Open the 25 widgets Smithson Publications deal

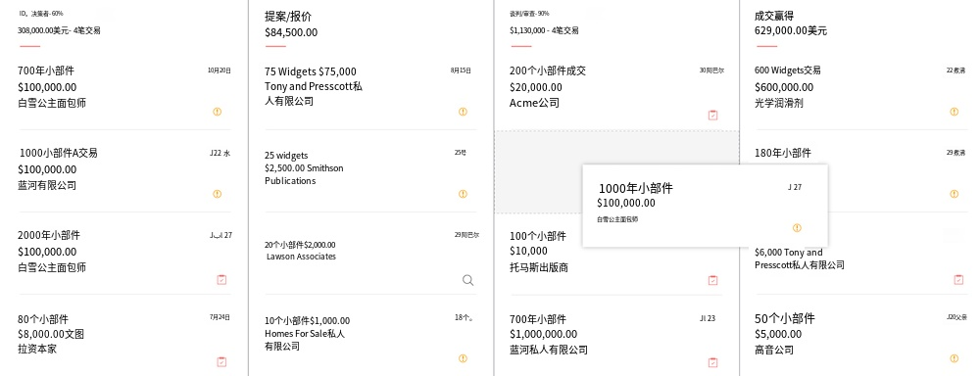[370, 171]
